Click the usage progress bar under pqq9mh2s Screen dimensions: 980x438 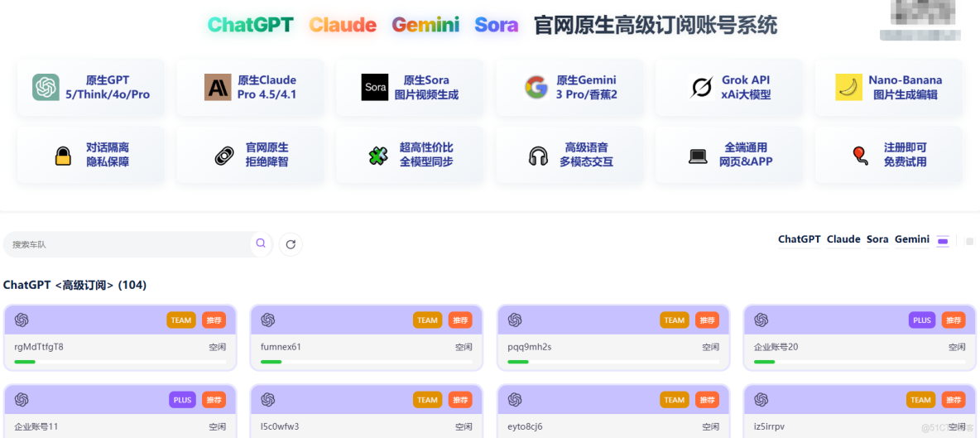(613, 362)
